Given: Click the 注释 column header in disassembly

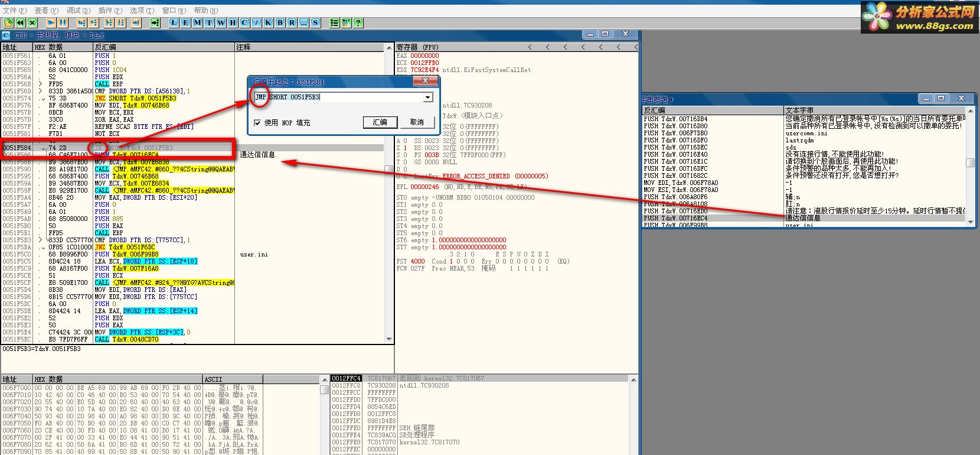Looking at the screenshot, I should (x=310, y=47).
